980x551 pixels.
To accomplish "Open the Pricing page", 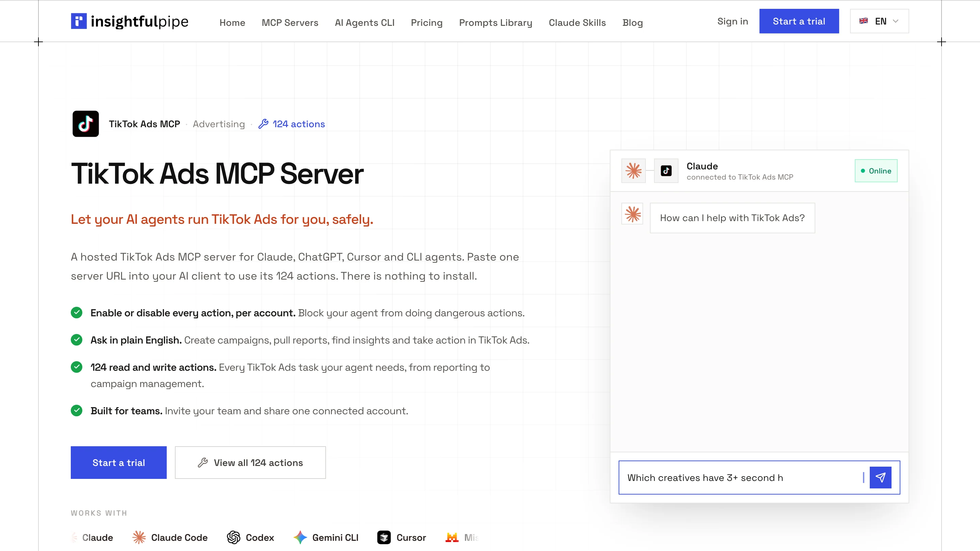I will 426,22.
